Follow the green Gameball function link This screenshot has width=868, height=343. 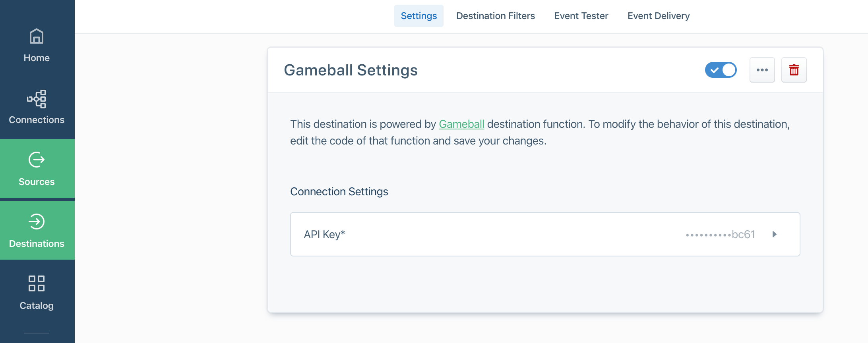(461, 124)
